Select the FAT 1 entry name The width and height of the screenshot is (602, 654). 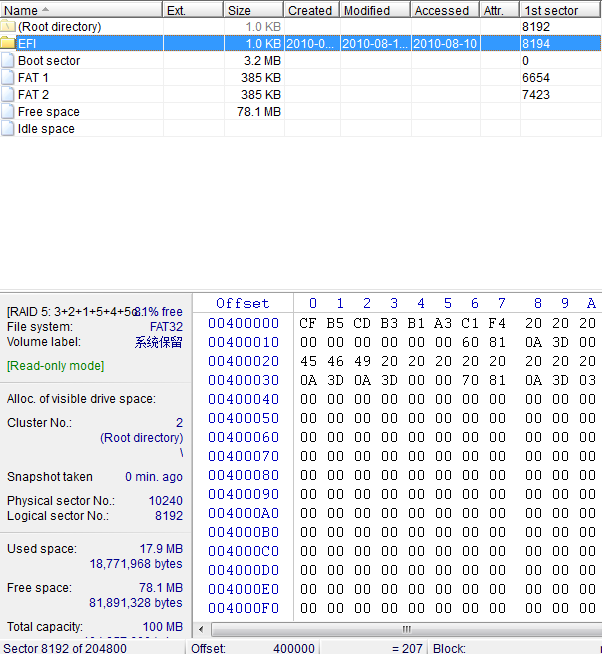33,78
